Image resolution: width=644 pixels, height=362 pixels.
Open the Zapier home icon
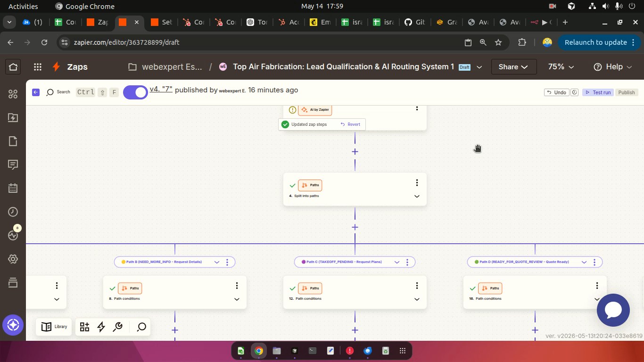[x=13, y=67]
